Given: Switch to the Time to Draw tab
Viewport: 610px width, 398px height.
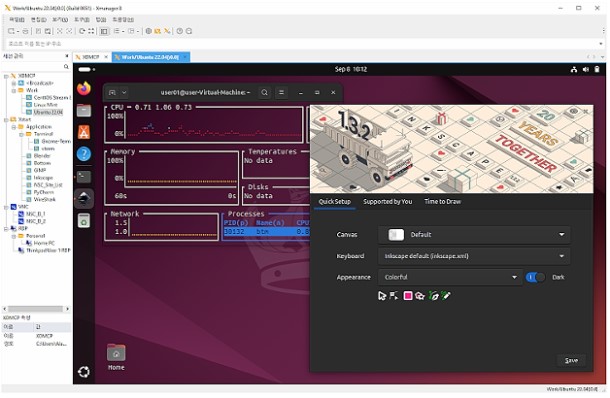Looking at the screenshot, I should 442,202.
